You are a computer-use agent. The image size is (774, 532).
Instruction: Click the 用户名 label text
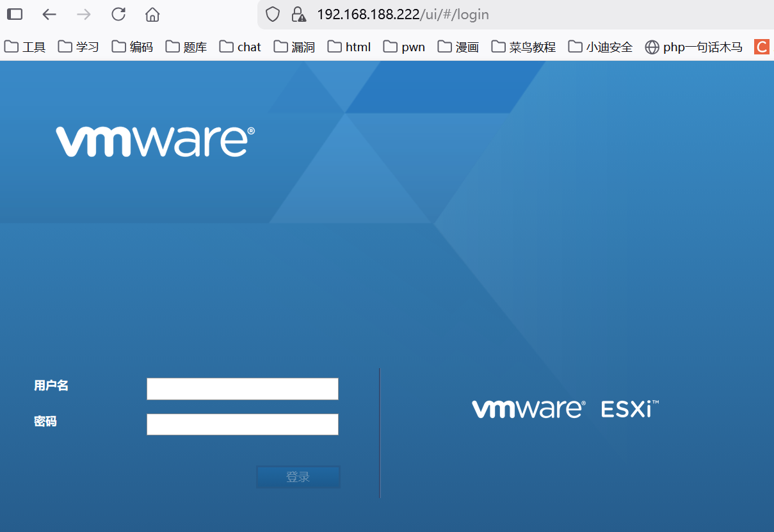point(51,385)
